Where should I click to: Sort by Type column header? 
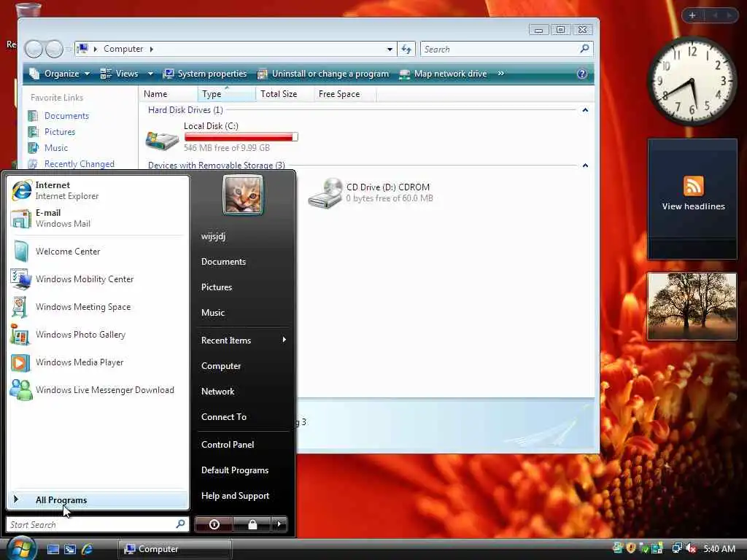point(226,94)
